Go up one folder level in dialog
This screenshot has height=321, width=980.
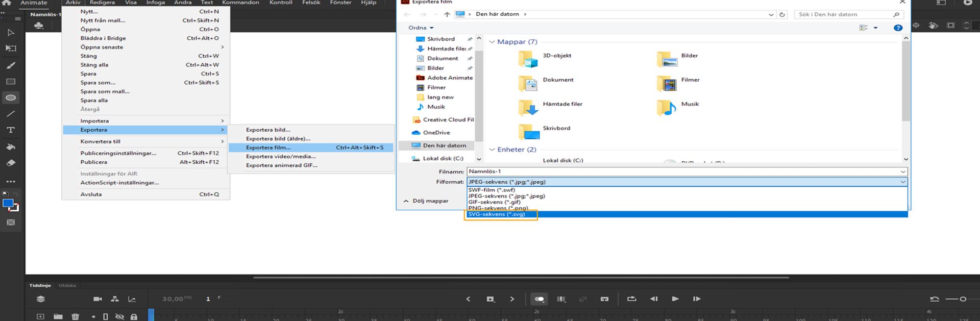[x=447, y=14]
